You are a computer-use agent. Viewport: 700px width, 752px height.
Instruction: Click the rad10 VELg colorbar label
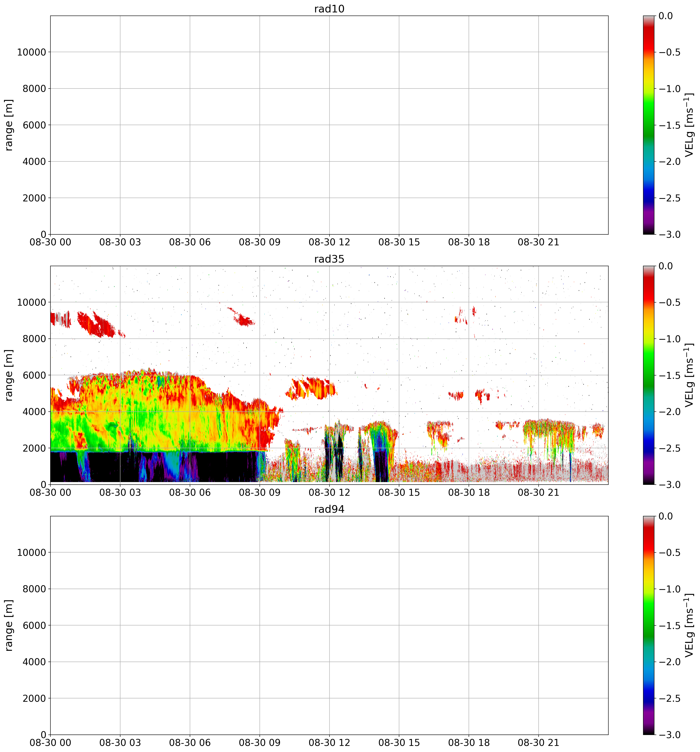click(689, 125)
